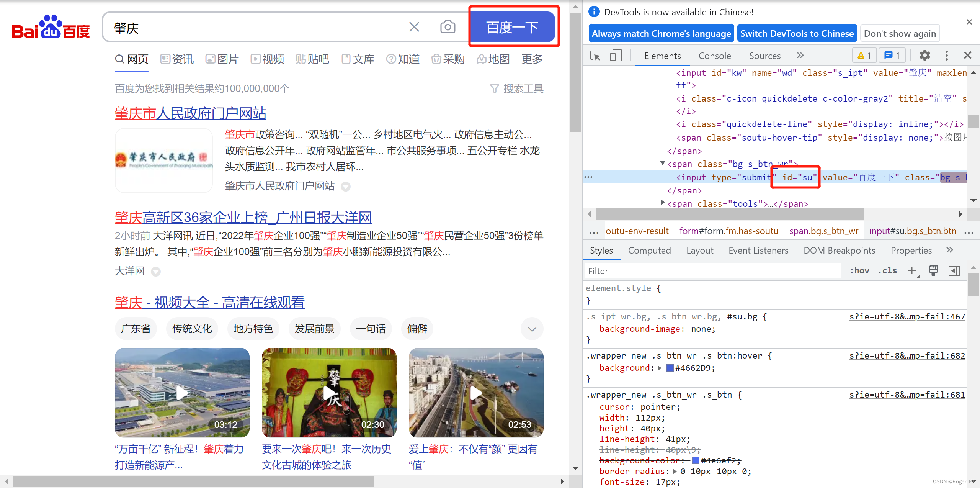Expand the span class tools node
Viewport: 980px width, 488px height.
coord(663,203)
